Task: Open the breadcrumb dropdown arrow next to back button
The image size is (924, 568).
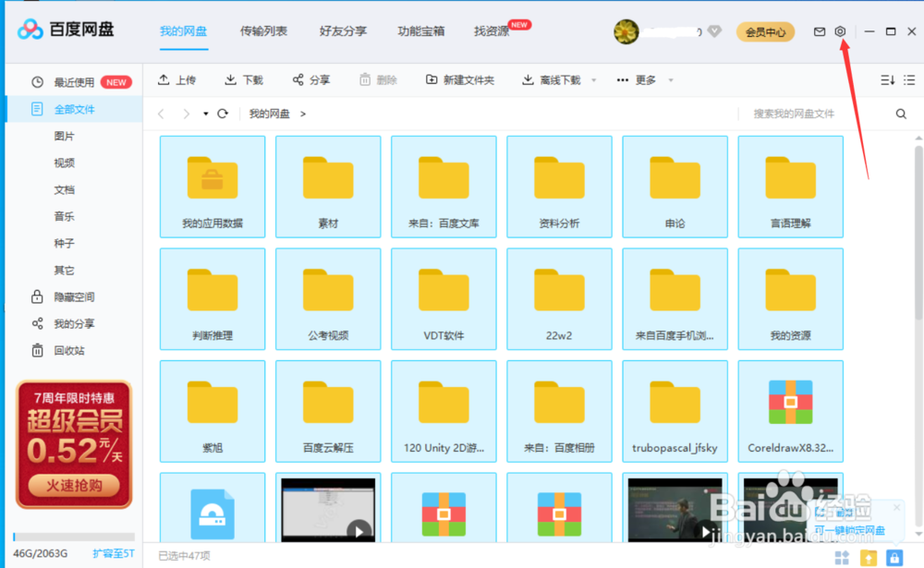Action: (205, 114)
